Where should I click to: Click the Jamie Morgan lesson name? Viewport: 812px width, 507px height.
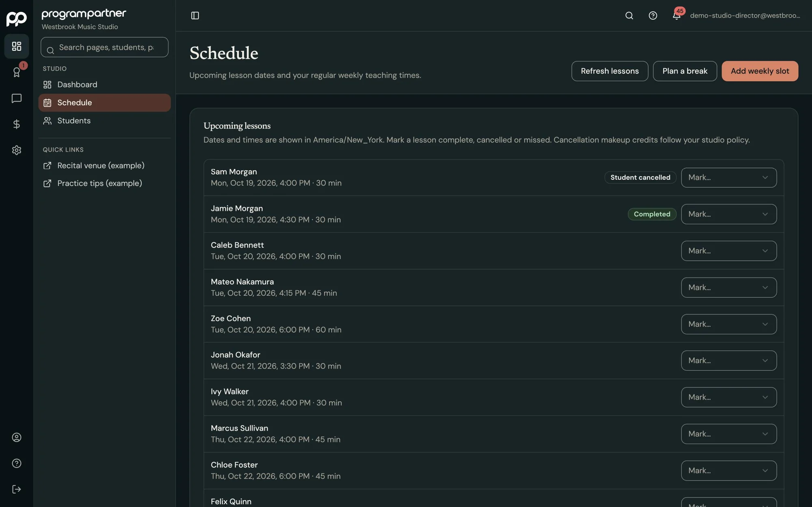237,208
